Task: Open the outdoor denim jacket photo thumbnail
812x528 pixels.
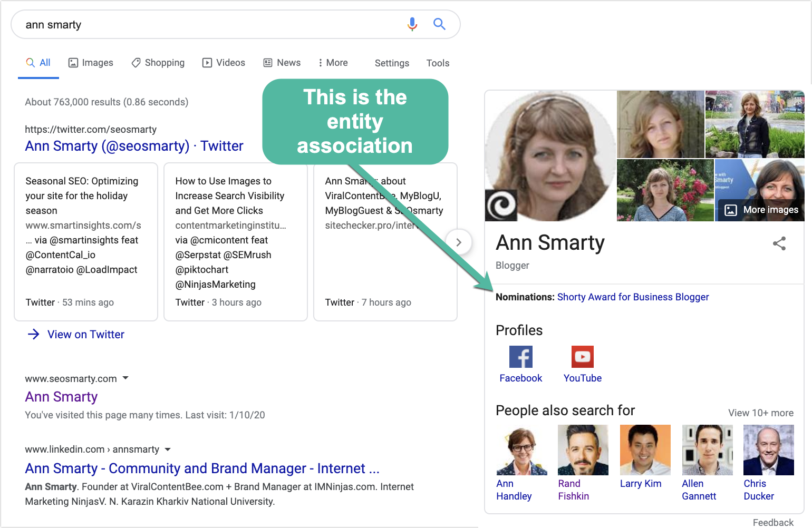Action: click(x=755, y=124)
